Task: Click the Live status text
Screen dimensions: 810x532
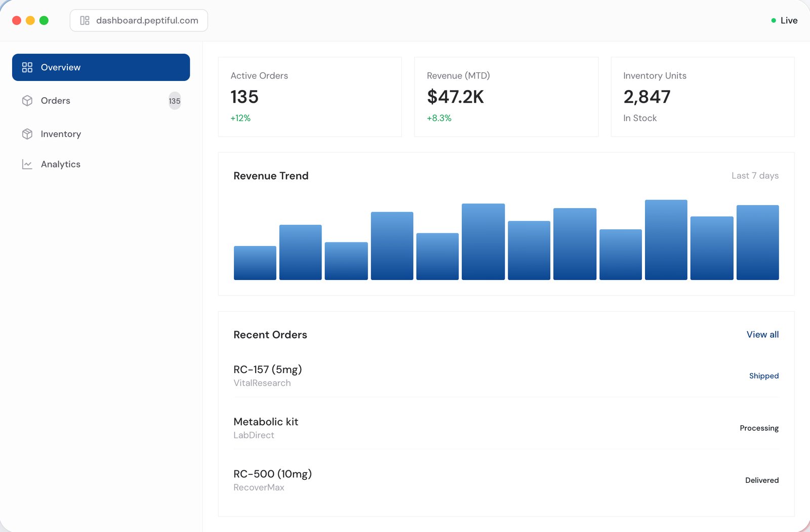Action: (x=789, y=20)
